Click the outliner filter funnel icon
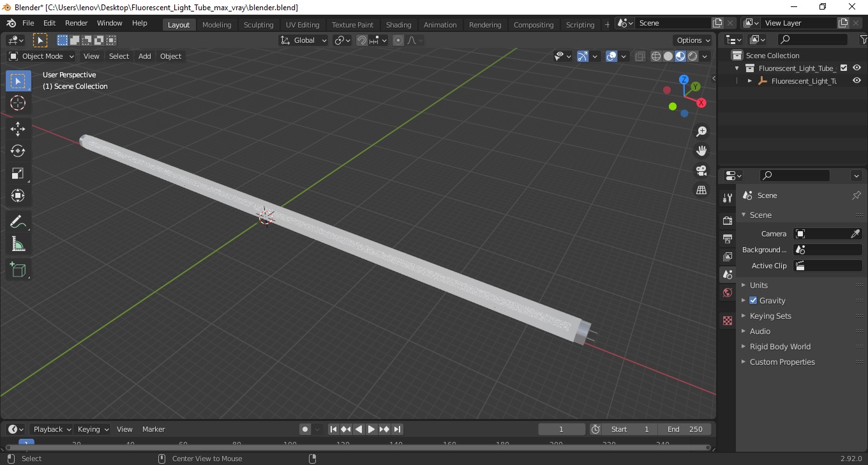The width and height of the screenshot is (868, 465). [863, 40]
